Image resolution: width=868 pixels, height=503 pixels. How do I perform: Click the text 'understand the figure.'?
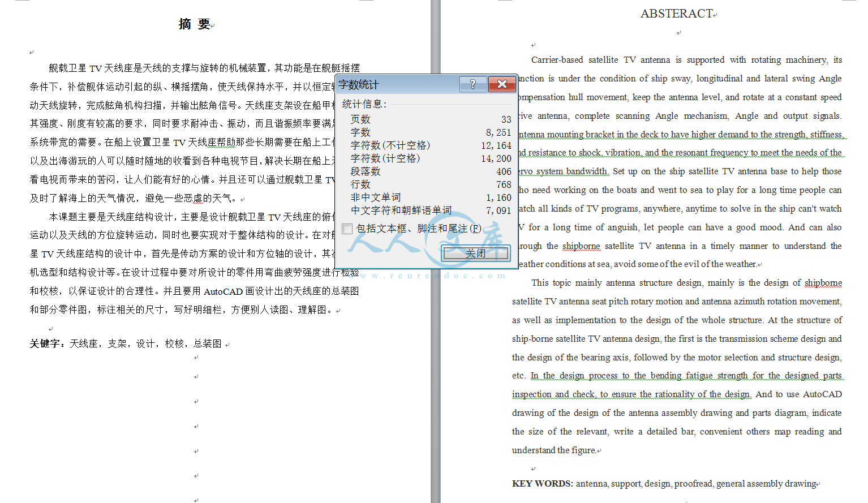554,450
